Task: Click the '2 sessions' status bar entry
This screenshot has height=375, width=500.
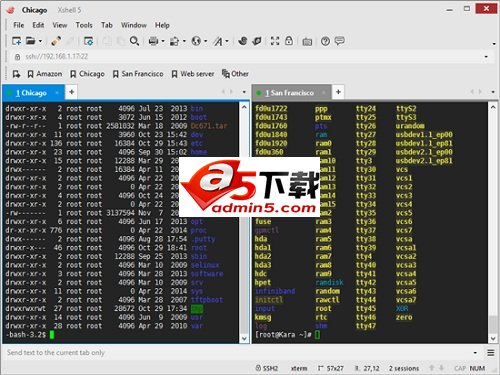Action: click(x=404, y=368)
